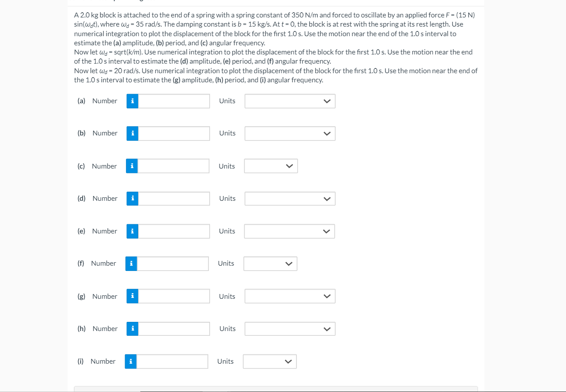This screenshot has height=392, width=566.
Task: Click the info icon beside answer (h)
Action: click(x=132, y=328)
